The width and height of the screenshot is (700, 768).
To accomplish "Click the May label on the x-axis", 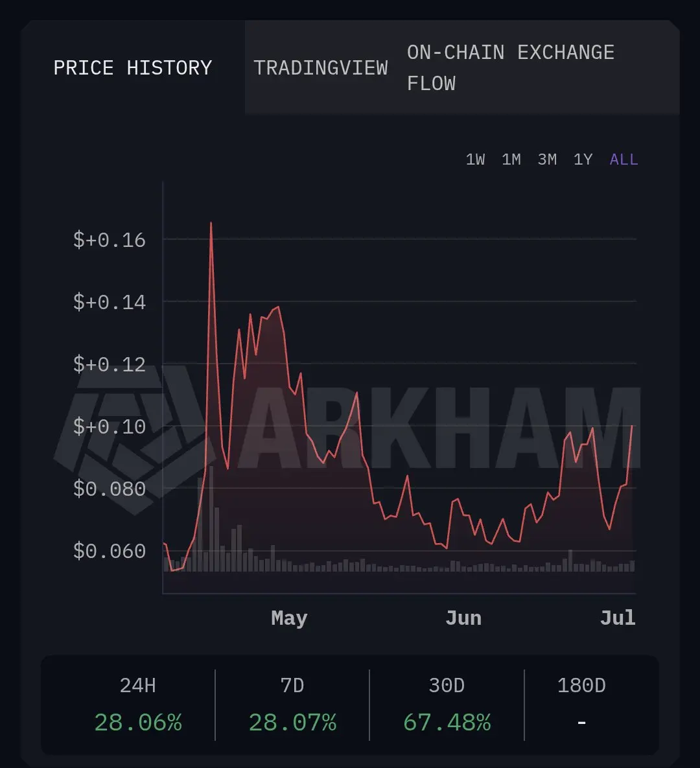I will (289, 618).
